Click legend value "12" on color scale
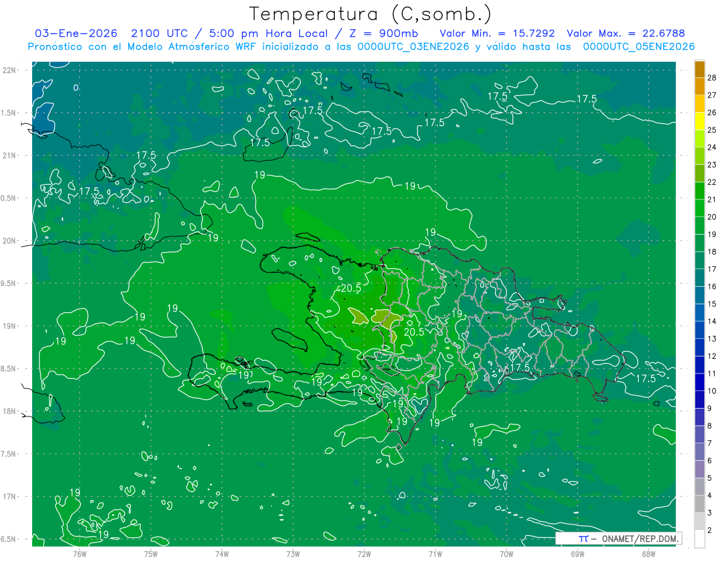 (x=712, y=356)
